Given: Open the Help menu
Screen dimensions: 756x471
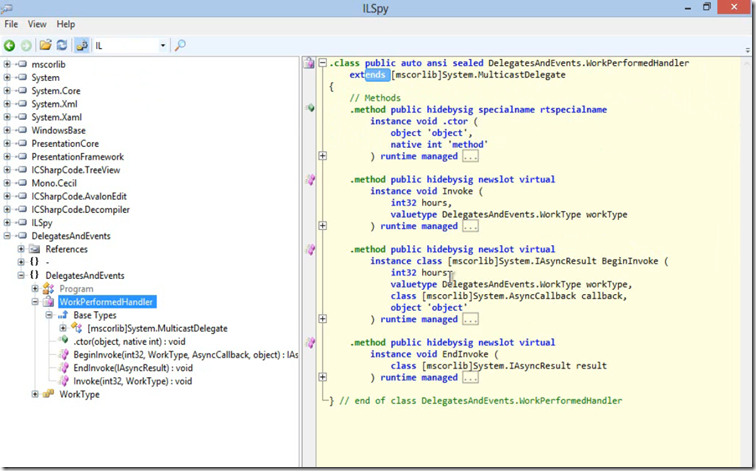Looking at the screenshot, I should pos(66,24).
